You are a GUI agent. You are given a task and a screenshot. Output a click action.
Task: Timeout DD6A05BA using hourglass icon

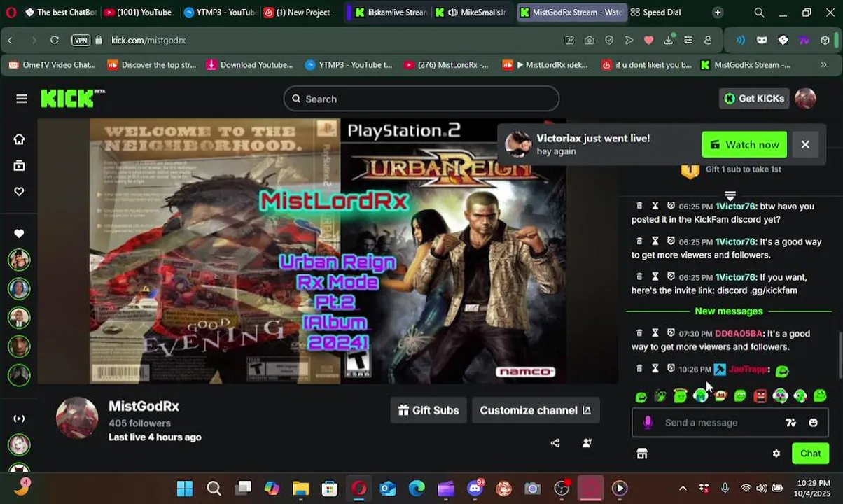click(x=655, y=333)
